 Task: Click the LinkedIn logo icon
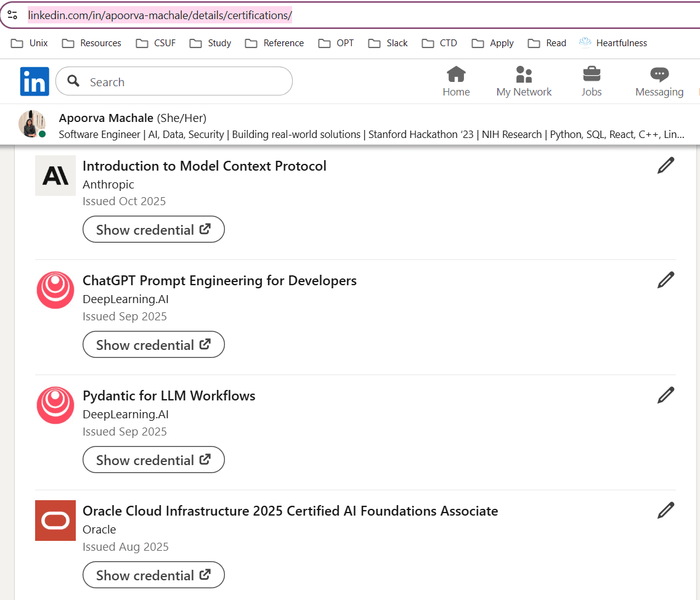(35, 81)
